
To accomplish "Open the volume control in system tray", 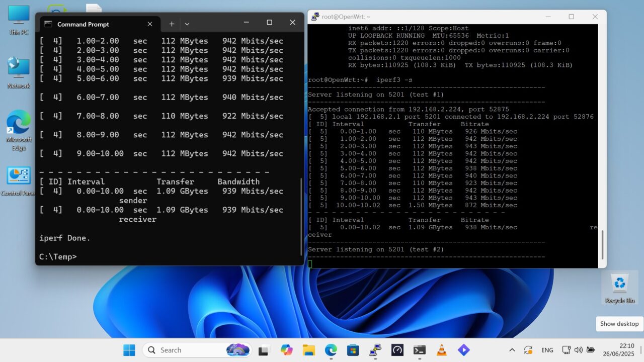I will pos(578,350).
